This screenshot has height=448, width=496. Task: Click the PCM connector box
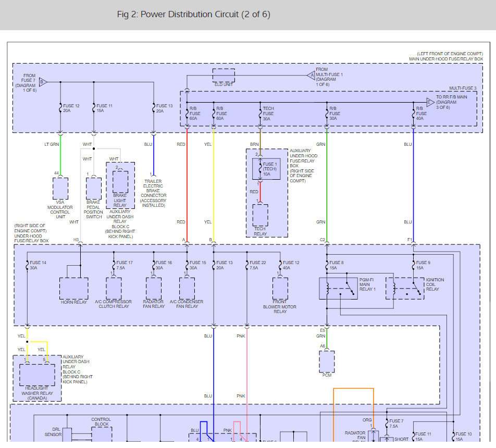click(327, 361)
